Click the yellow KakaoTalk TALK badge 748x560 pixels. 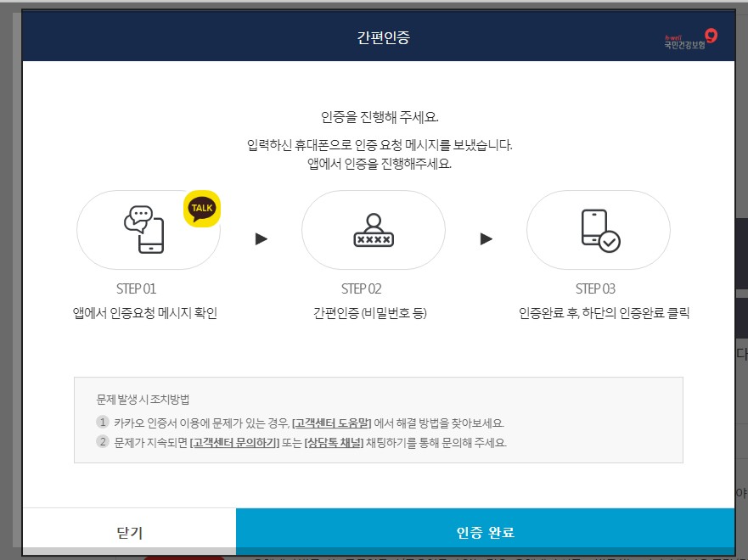200,210
